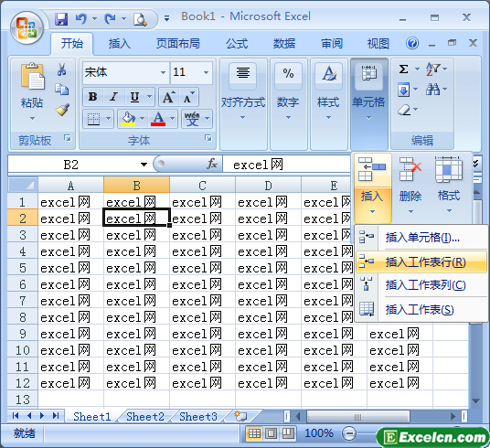Click the Office button logo
490x448 pixels.
(27, 28)
